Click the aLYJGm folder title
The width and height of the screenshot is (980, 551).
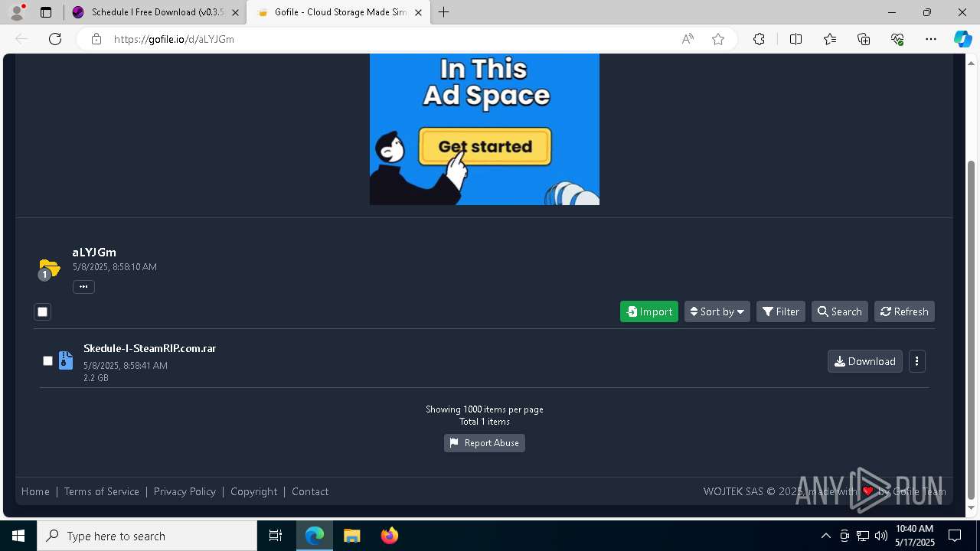(94, 252)
